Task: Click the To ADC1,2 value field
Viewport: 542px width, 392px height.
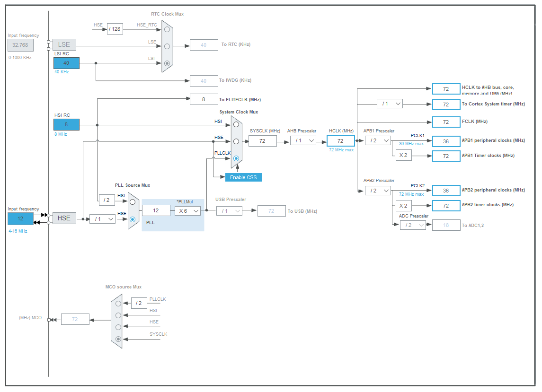Action: tap(446, 225)
